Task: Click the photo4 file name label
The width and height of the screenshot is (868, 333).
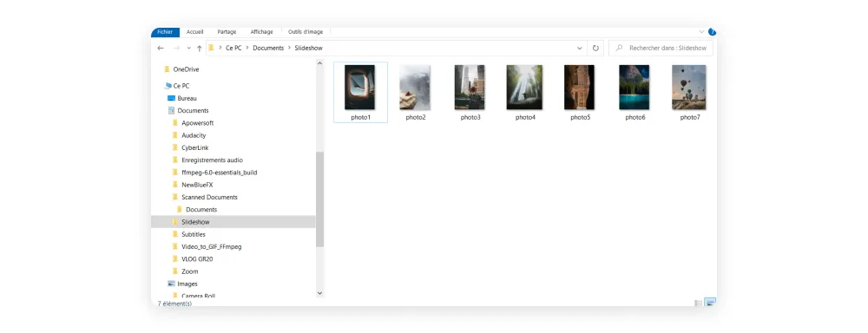Action: [525, 117]
